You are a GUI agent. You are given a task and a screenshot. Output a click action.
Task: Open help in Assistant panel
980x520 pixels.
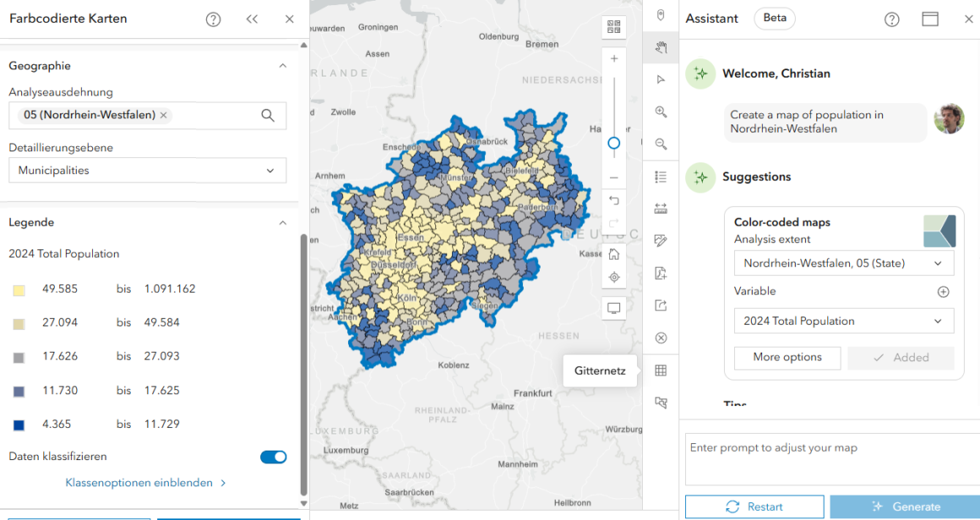892,19
